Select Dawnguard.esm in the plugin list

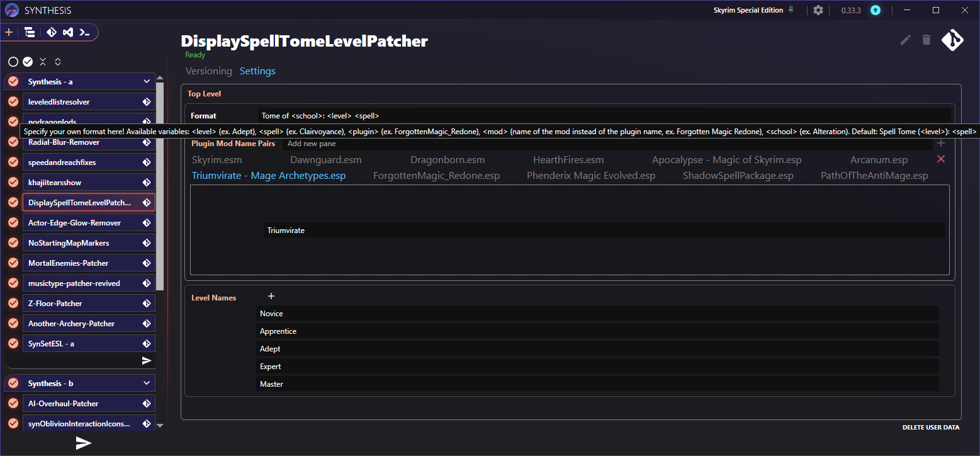326,160
